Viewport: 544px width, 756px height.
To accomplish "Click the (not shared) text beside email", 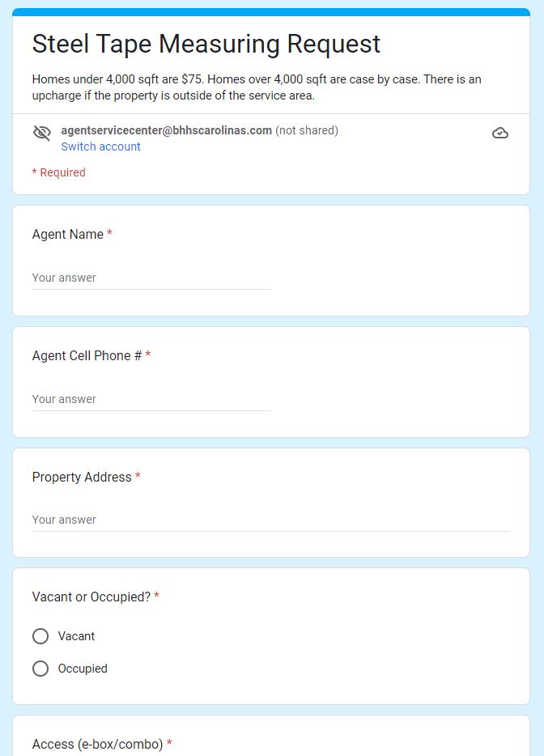I will coord(307,130).
